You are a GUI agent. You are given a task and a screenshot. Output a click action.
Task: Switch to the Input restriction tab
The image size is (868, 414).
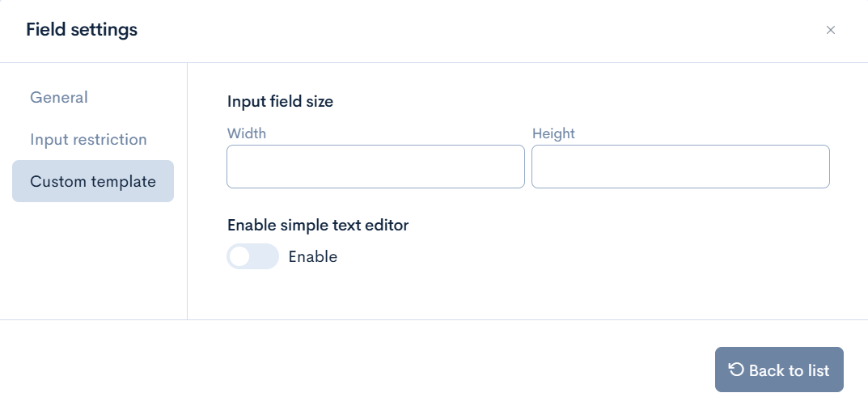coord(88,139)
